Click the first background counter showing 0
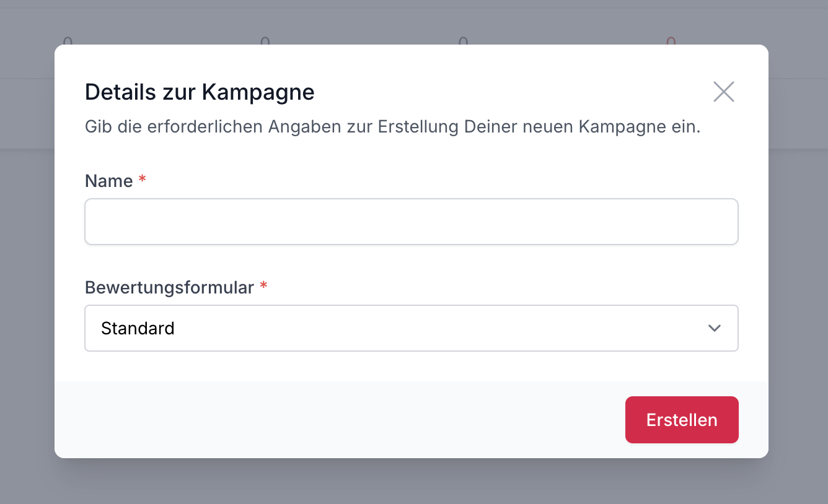The image size is (828, 504). 68,41
